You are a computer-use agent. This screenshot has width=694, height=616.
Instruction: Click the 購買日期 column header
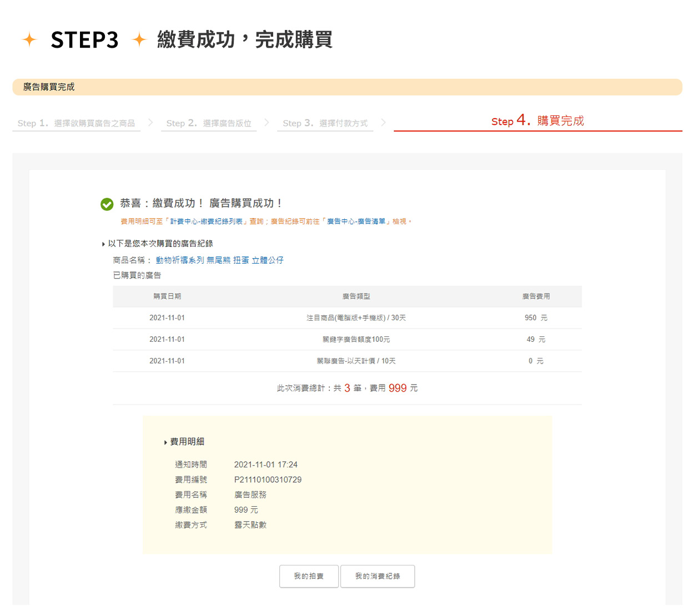click(167, 296)
